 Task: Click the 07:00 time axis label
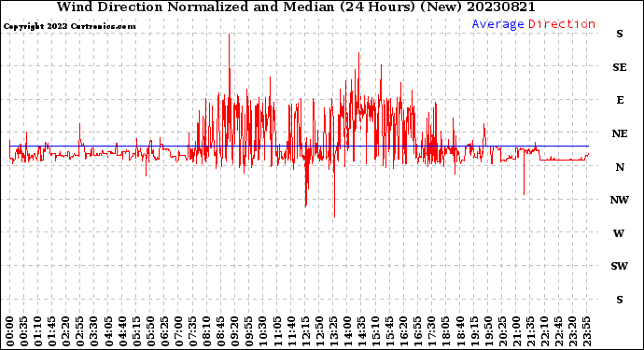coord(178,331)
